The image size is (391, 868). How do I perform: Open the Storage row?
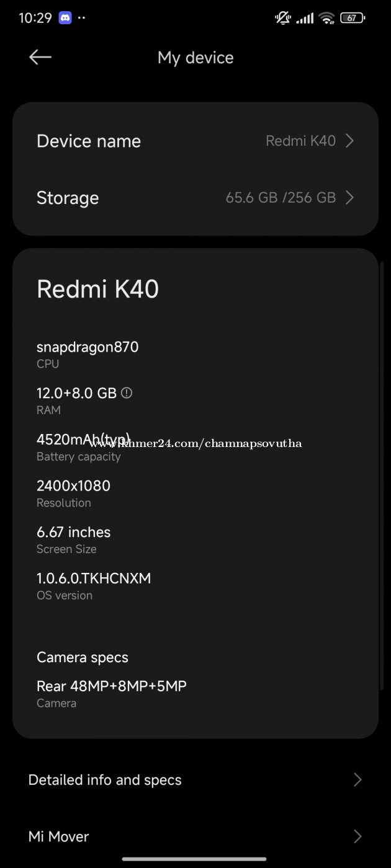coord(195,198)
